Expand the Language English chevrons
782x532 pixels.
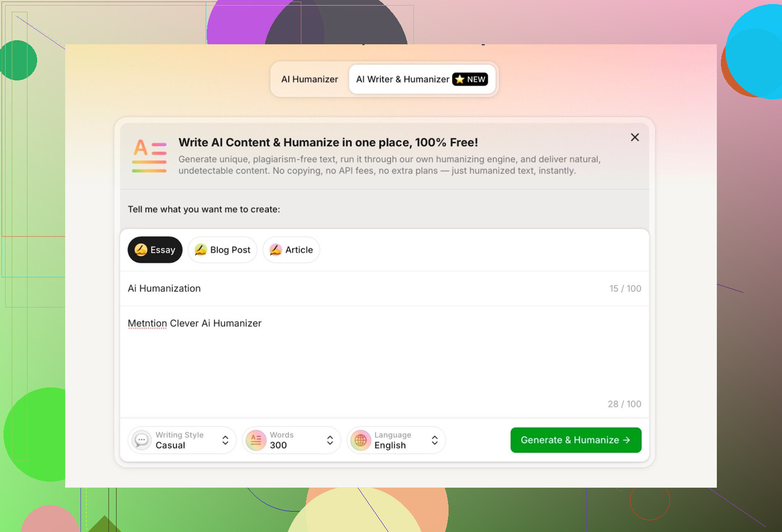coord(435,440)
